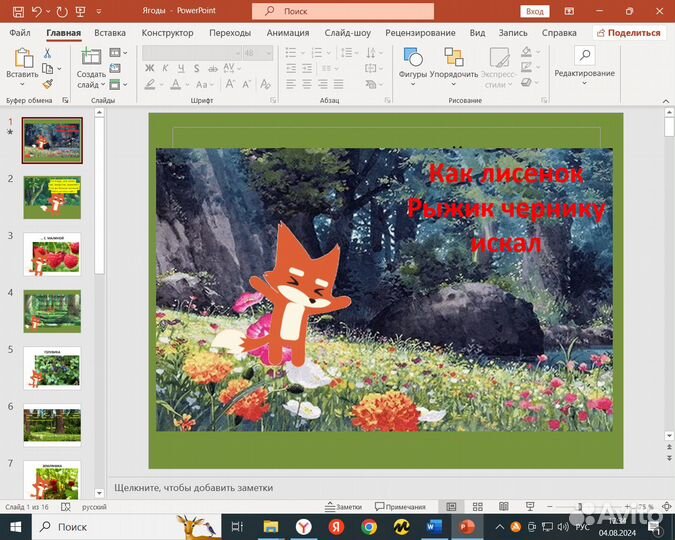Open font color picker with letter A

(175, 84)
